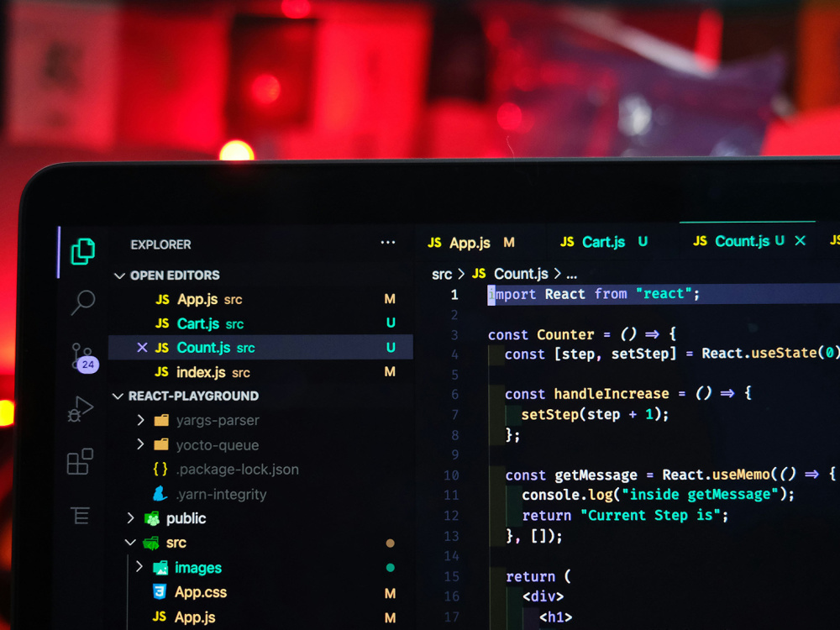Click JS icon of App.js in Open Editors

(162, 299)
